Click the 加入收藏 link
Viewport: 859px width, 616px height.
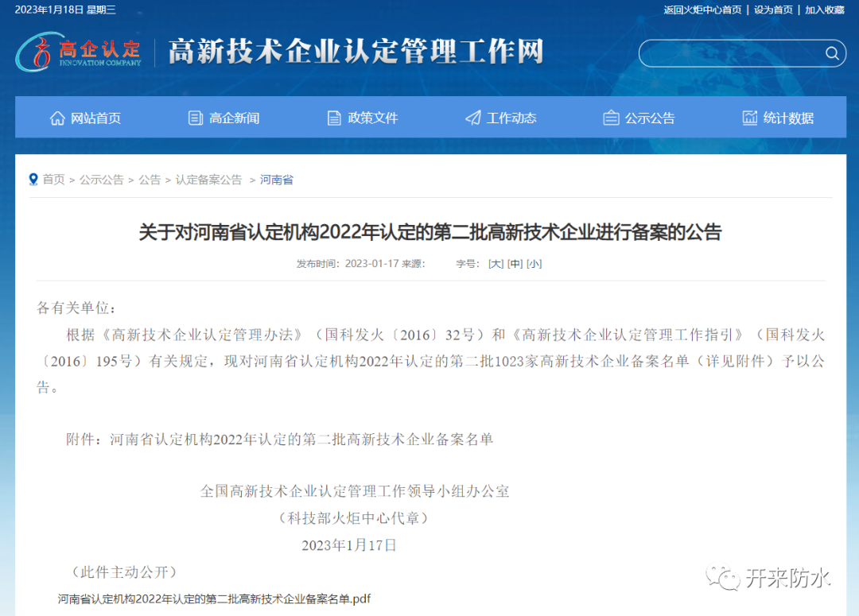[x=825, y=10]
